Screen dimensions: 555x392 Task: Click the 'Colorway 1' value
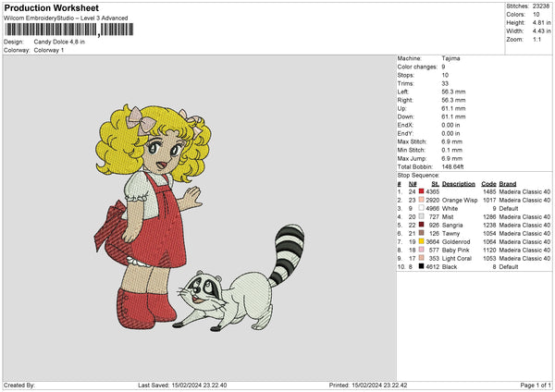point(49,50)
